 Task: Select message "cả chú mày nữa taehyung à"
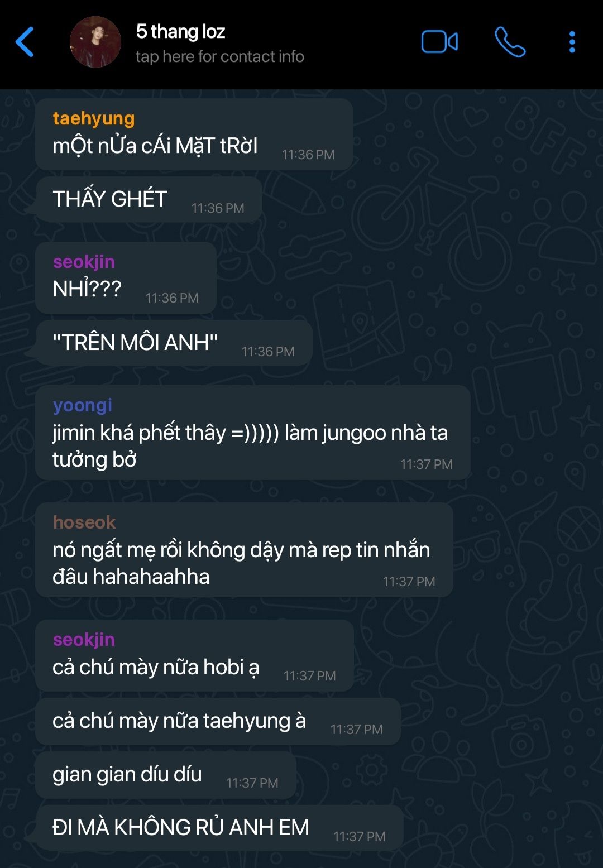(x=218, y=721)
